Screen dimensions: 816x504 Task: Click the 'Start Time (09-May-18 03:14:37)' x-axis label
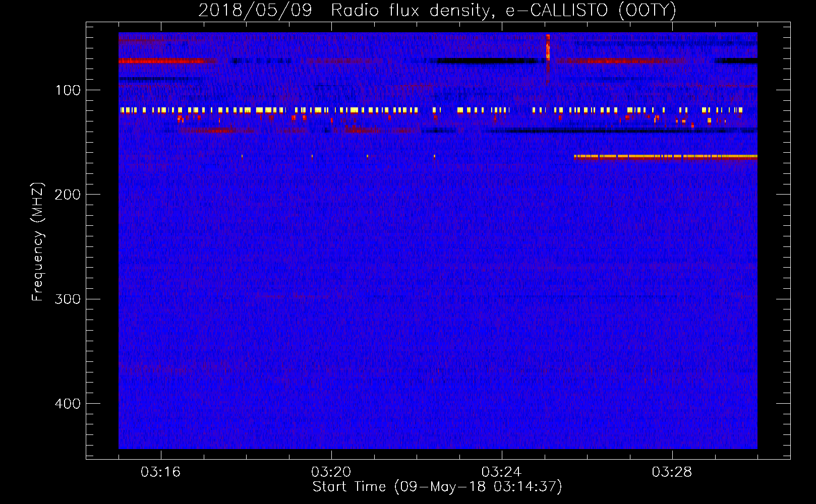coord(437,487)
